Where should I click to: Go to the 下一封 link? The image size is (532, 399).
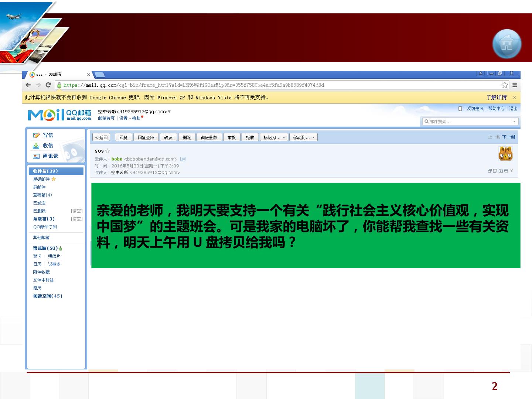click(509, 137)
